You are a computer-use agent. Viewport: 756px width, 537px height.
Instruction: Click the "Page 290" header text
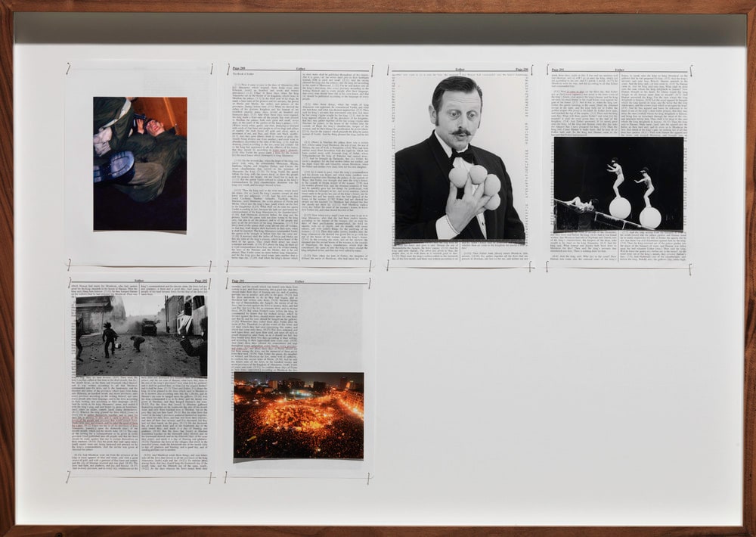tap(522, 70)
